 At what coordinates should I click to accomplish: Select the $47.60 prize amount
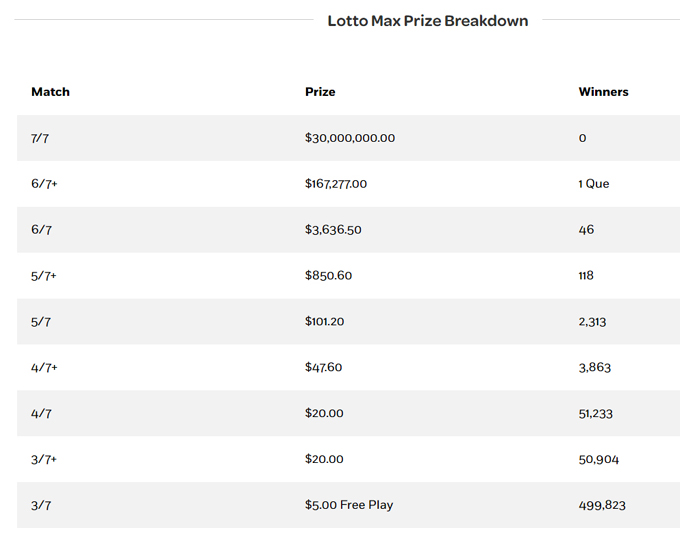(323, 368)
